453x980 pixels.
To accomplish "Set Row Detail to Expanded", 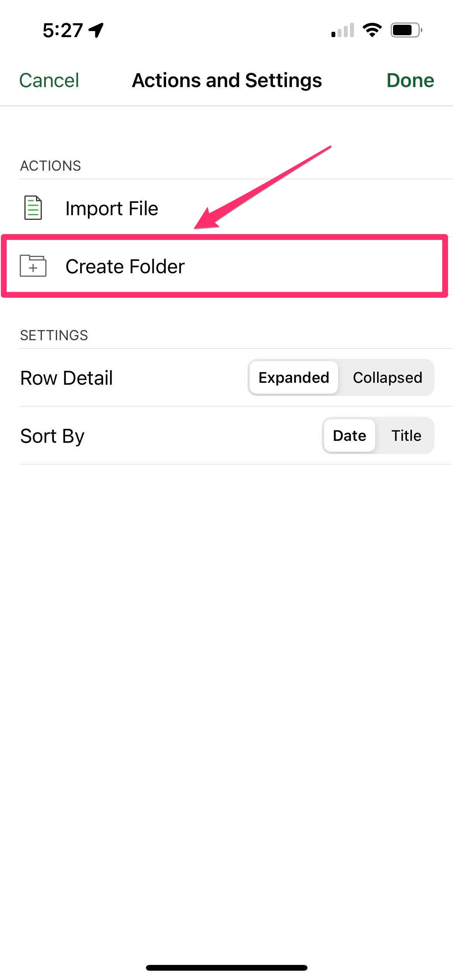I will 294,377.
